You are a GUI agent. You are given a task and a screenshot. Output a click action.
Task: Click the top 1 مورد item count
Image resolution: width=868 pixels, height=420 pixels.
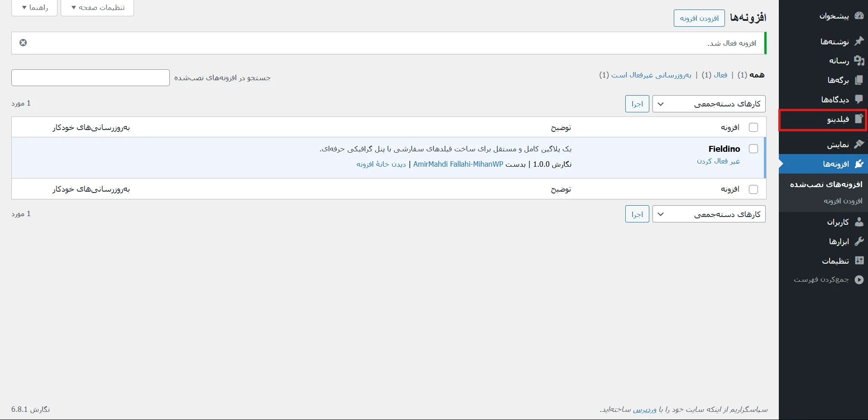(21, 103)
